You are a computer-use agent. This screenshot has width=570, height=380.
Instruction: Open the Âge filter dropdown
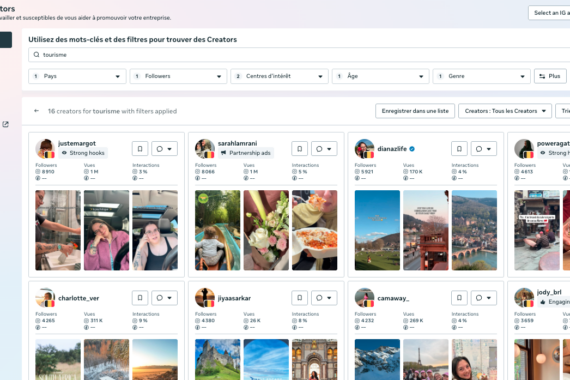(380, 76)
